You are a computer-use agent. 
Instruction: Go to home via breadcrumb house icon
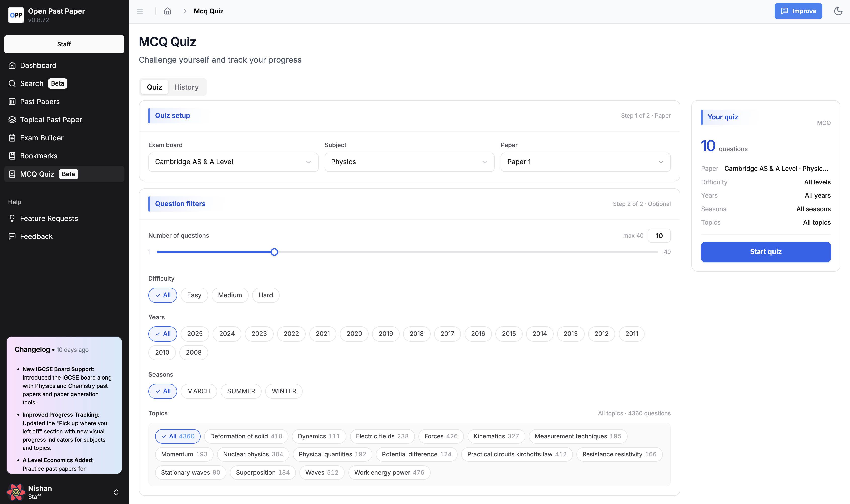[x=168, y=11]
